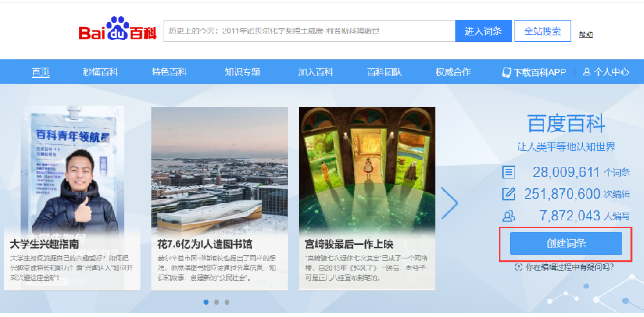
Task: Click the 创建词条 button
Action: [566, 244]
